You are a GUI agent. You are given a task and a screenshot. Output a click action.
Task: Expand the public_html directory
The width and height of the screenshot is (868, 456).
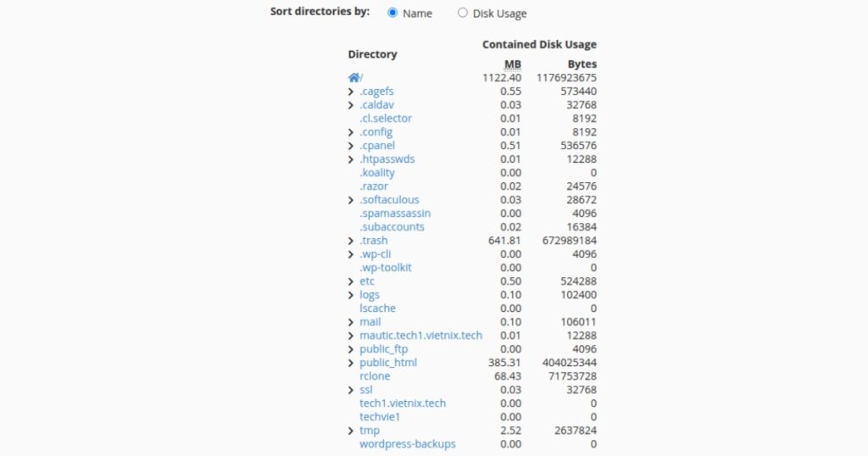[351, 363]
